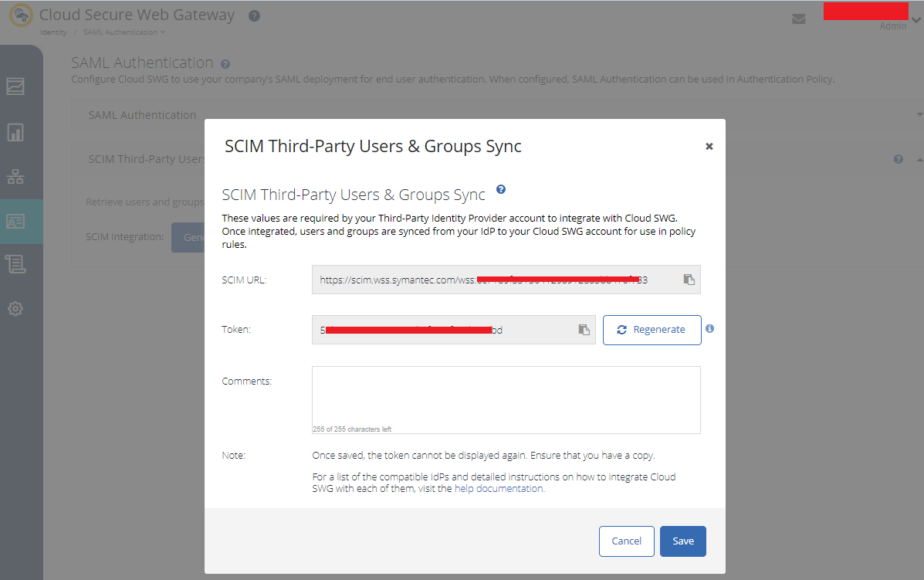924x580 pixels.
Task: Open the policy scroll sidebar icon
Action: [x=15, y=264]
